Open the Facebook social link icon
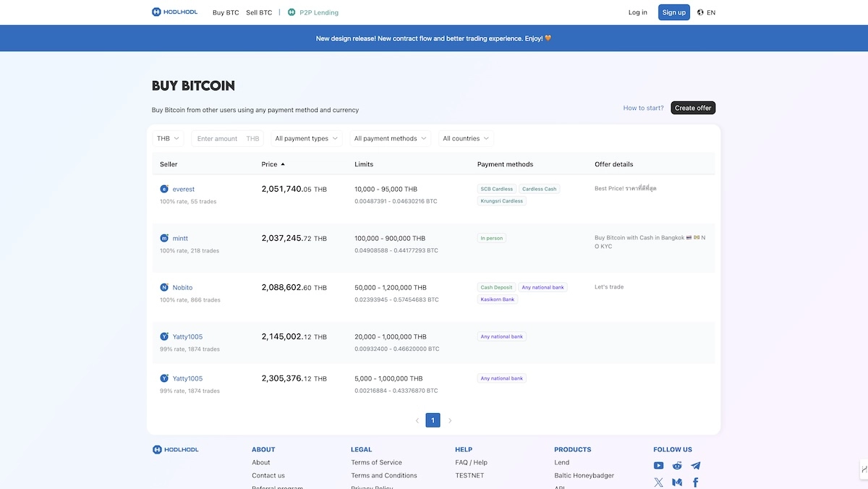The image size is (868, 489). point(696,482)
